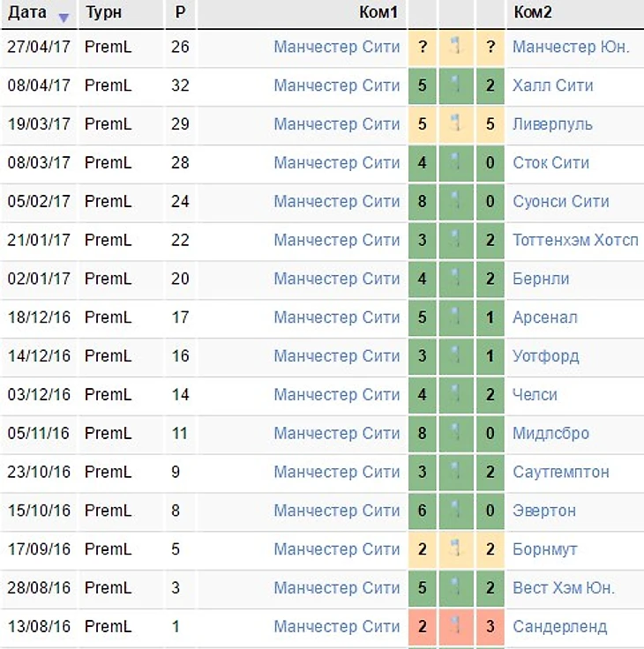Open Тоттенхэм Хотсп team link
Image resolution: width=644 pixels, height=649 pixels.
(575, 240)
